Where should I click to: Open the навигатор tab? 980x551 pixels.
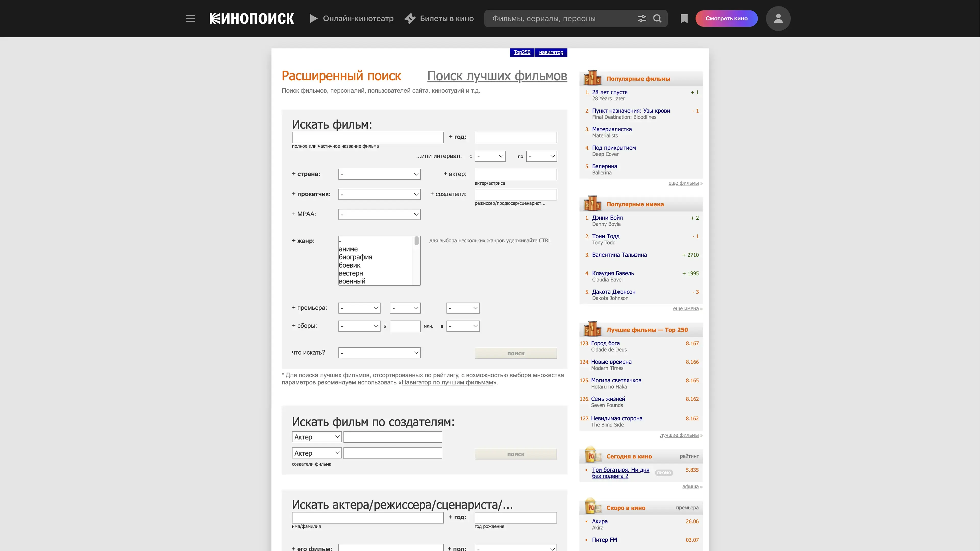[x=551, y=53]
